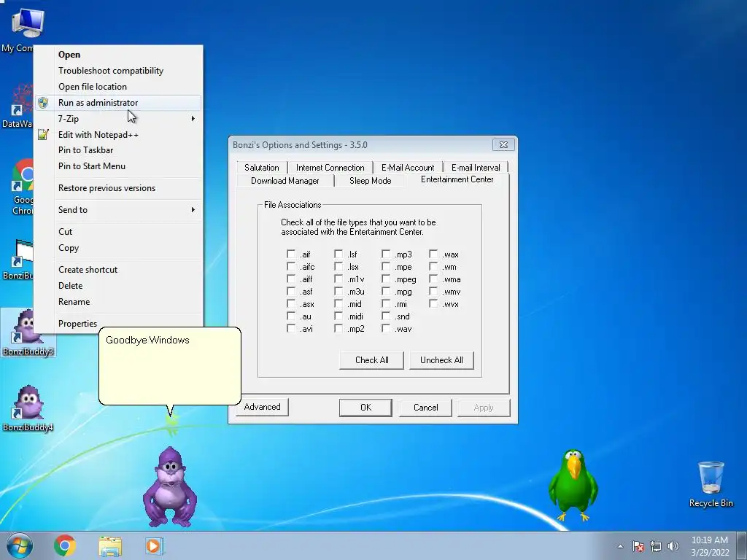Enable the .m3u checkbox

pos(338,291)
